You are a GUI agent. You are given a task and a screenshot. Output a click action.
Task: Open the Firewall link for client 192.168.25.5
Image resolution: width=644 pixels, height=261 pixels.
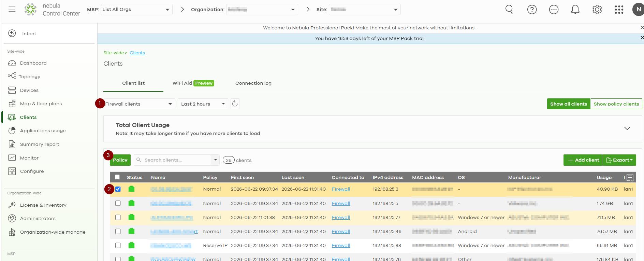pos(341,203)
